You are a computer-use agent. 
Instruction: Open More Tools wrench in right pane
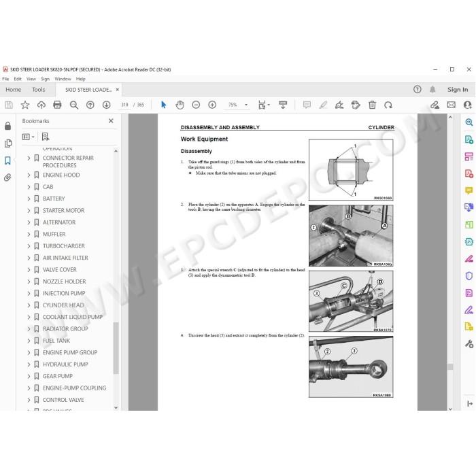pyautogui.click(x=469, y=344)
